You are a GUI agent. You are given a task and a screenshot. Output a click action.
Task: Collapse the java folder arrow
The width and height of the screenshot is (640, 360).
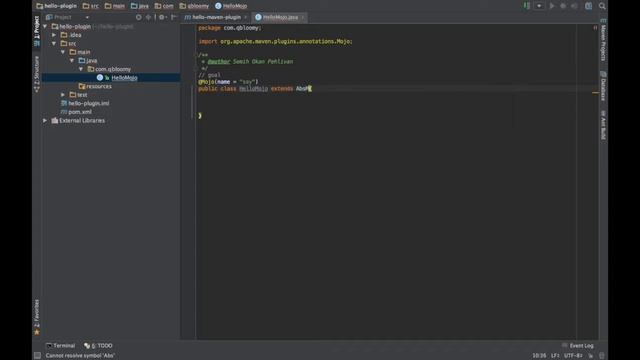pos(72,61)
